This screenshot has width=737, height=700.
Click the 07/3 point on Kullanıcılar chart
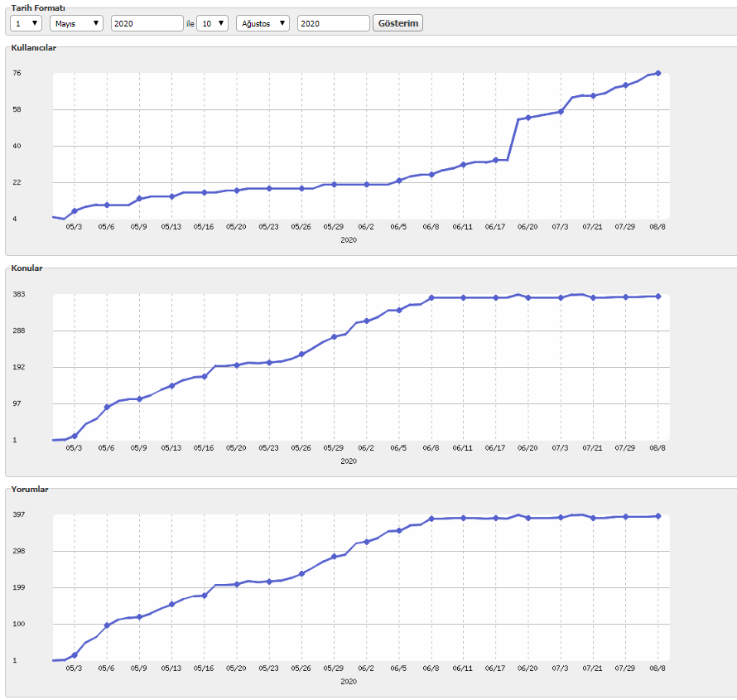(x=561, y=111)
